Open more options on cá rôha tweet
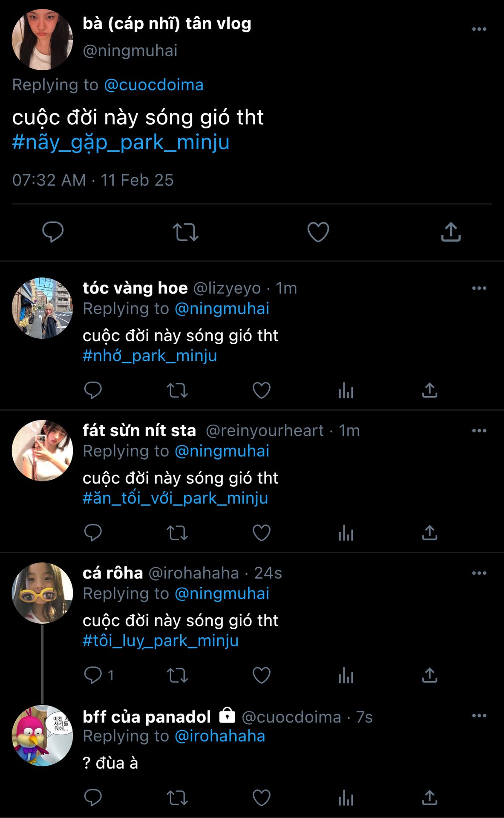This screenshot has height=818, width=504. 479,573
